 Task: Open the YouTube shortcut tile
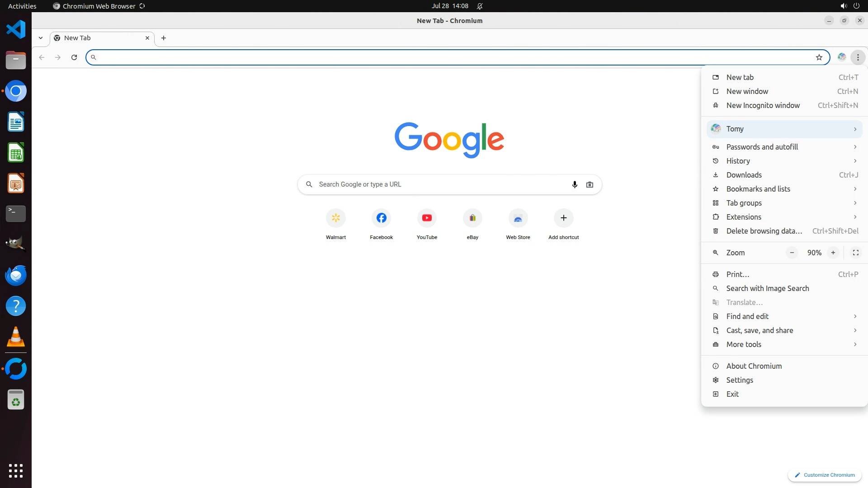tap(427, 218)
